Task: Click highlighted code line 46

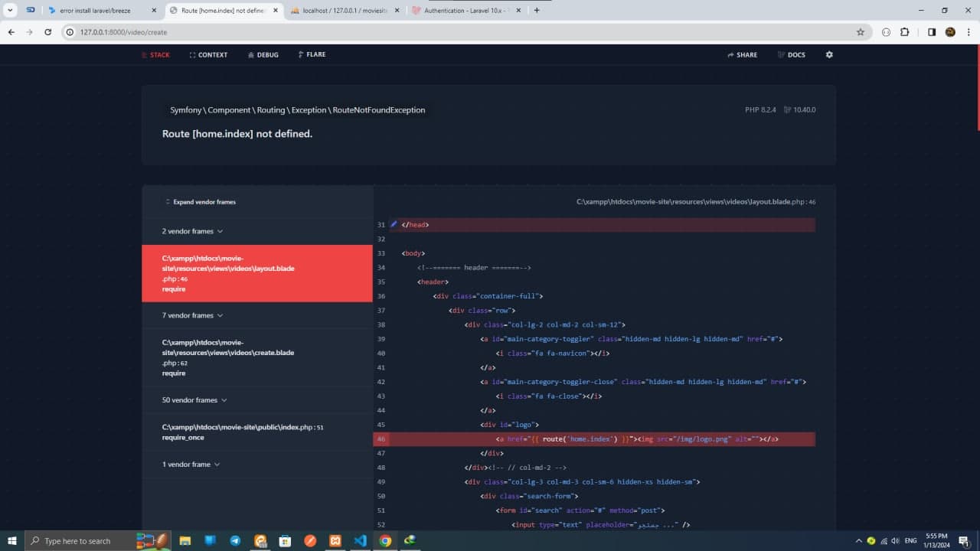Action: [x=594, y=439]
